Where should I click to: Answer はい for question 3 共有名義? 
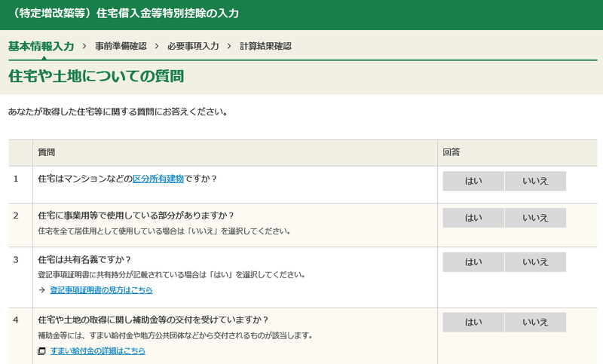tap(473, 262)
